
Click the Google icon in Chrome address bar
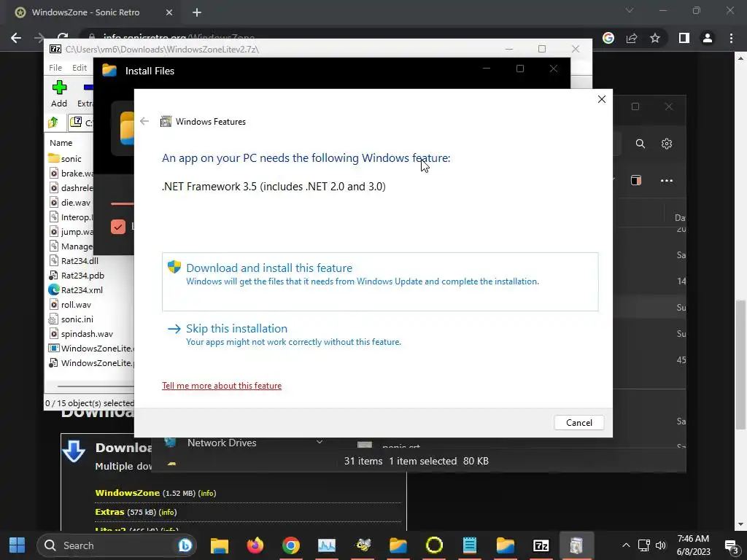point(608,38)
